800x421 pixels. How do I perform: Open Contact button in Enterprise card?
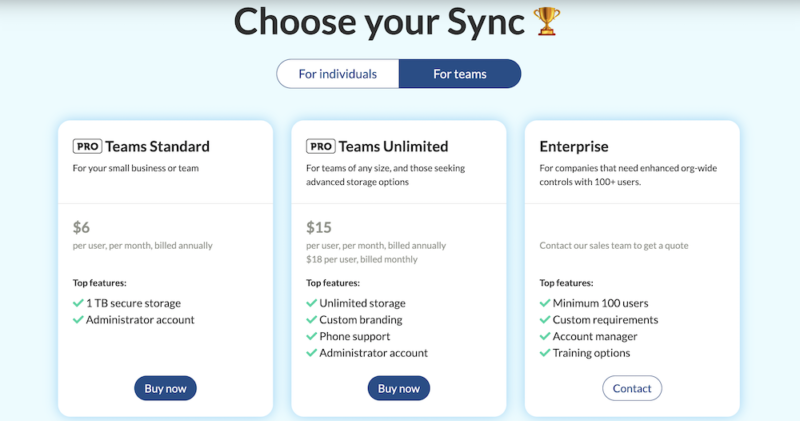[632, 388]
